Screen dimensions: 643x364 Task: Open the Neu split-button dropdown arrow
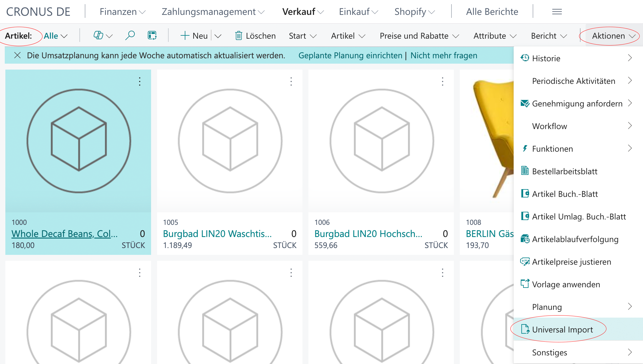tap(218, 36)
